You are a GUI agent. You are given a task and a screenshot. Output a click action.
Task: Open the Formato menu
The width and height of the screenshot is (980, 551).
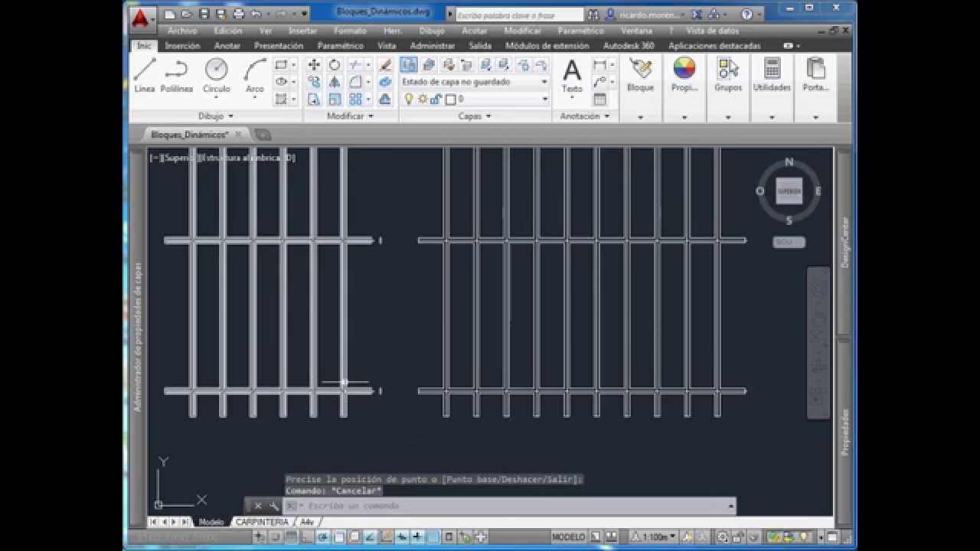[350, 31]
